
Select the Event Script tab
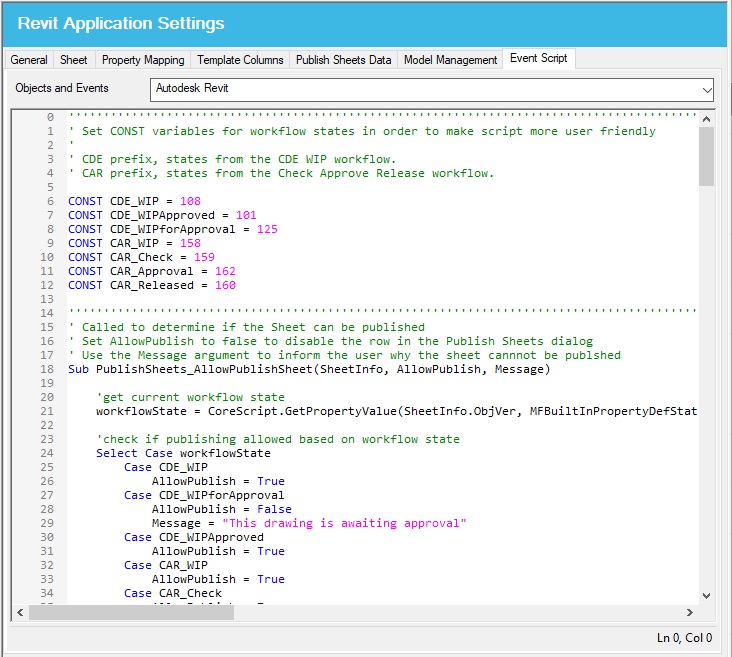point(538,58)
